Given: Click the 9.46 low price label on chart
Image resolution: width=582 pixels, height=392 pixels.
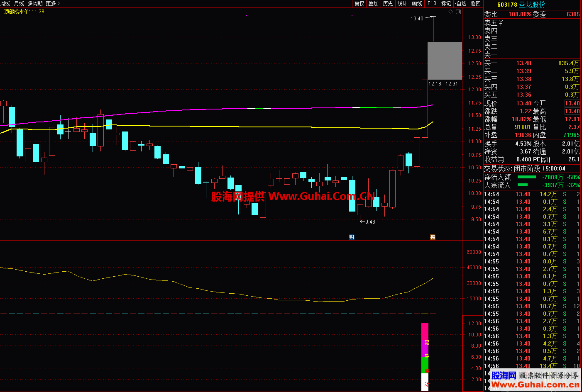Looking at the screenshot, I should 370,222.
